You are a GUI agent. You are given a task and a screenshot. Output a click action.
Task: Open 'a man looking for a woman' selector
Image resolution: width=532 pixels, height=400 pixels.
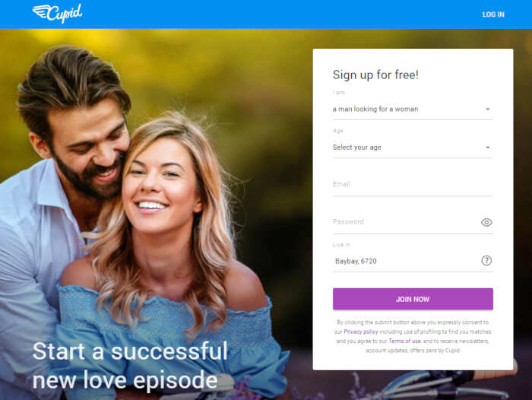point(413,110)
